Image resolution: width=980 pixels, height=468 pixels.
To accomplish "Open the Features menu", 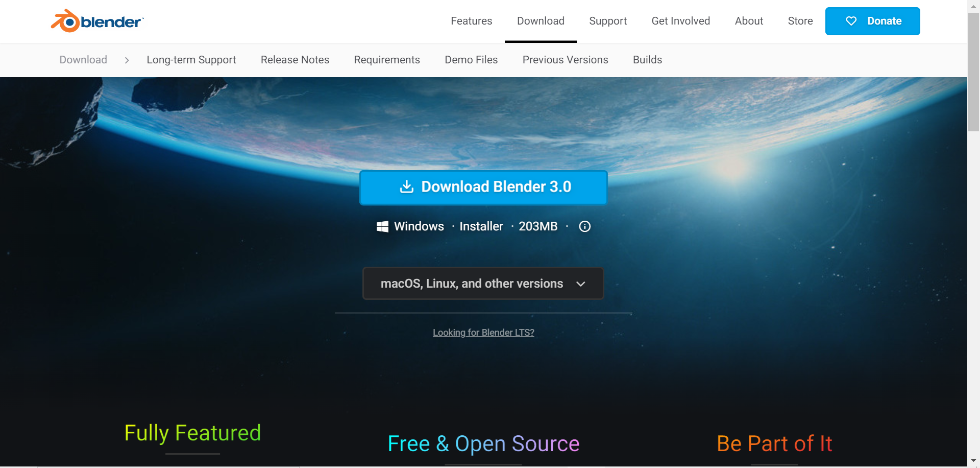I will point(471,21).
